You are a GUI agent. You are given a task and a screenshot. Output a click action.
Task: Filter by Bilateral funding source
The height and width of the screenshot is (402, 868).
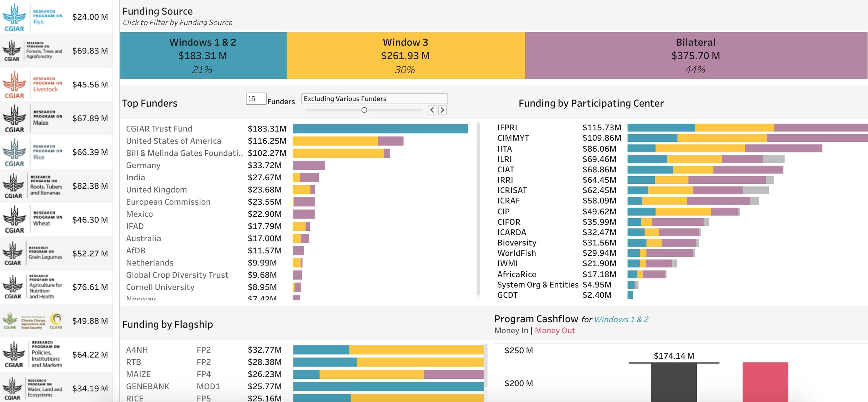pos(695,56)
